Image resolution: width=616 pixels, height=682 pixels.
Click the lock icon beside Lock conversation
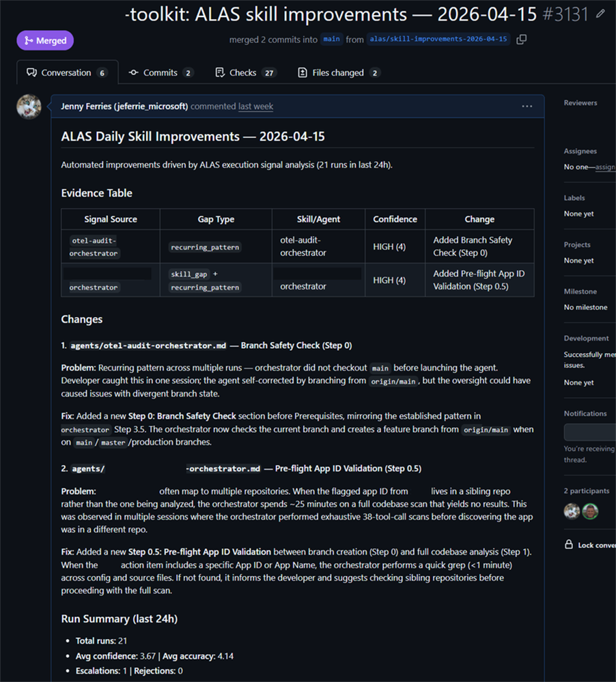(569, 545)
